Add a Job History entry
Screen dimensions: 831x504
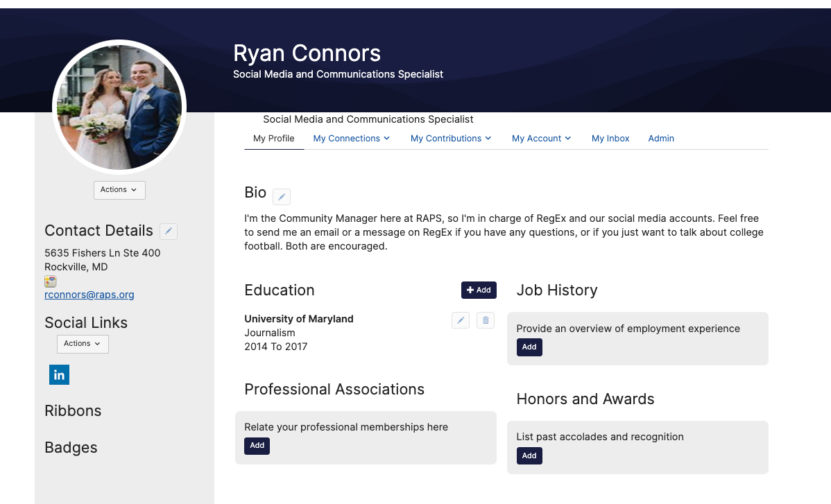529,347
